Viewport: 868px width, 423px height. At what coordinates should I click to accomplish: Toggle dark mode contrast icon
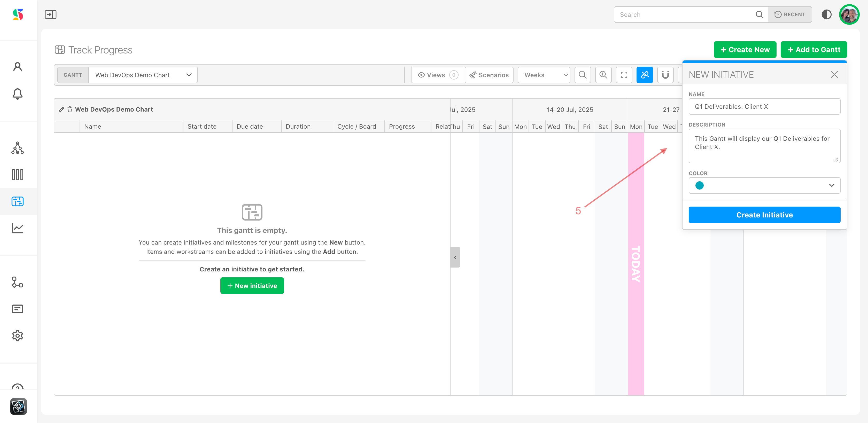click(826, 14)
